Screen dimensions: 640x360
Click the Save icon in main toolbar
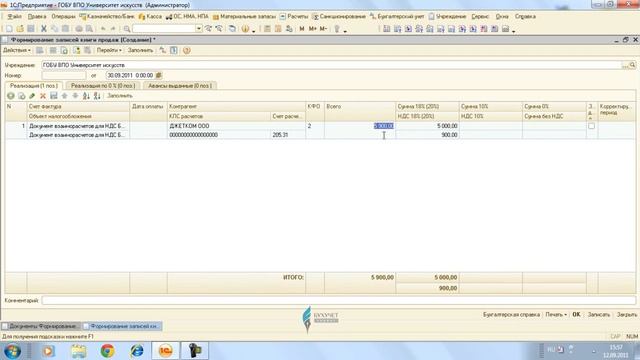(31, 29)
